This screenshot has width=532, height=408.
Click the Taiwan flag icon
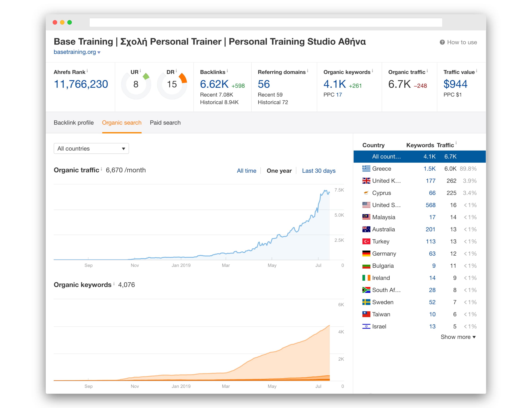click(366, 314)
